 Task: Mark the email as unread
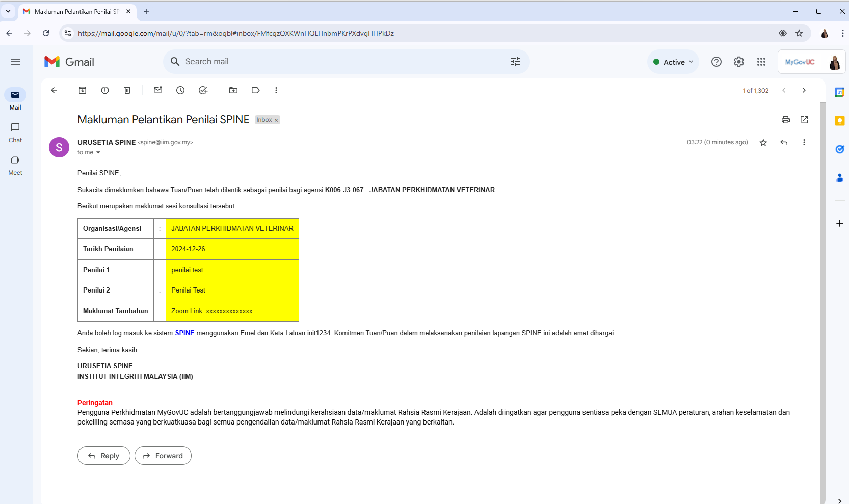click(x=158, y=90)
